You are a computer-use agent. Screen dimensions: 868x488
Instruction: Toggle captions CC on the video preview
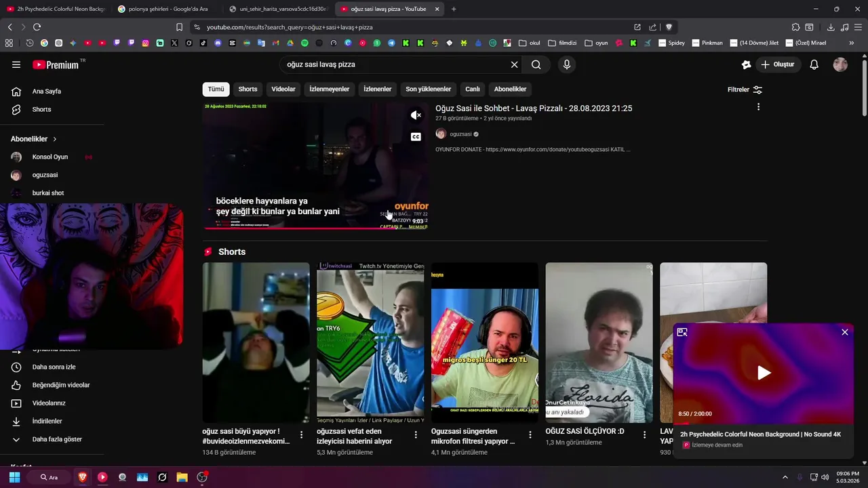416,136
